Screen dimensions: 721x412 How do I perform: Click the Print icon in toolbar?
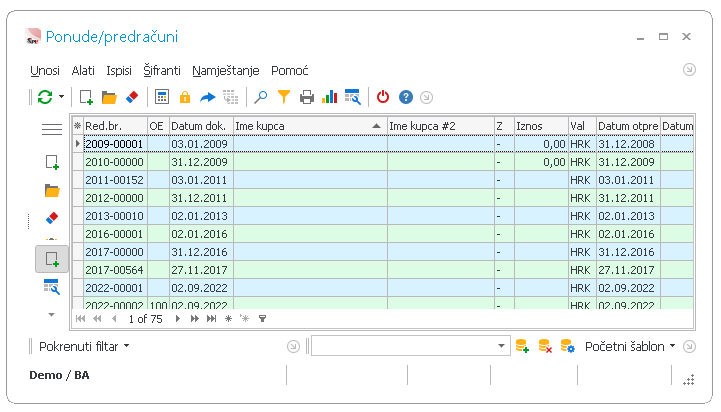click(307, 97)
